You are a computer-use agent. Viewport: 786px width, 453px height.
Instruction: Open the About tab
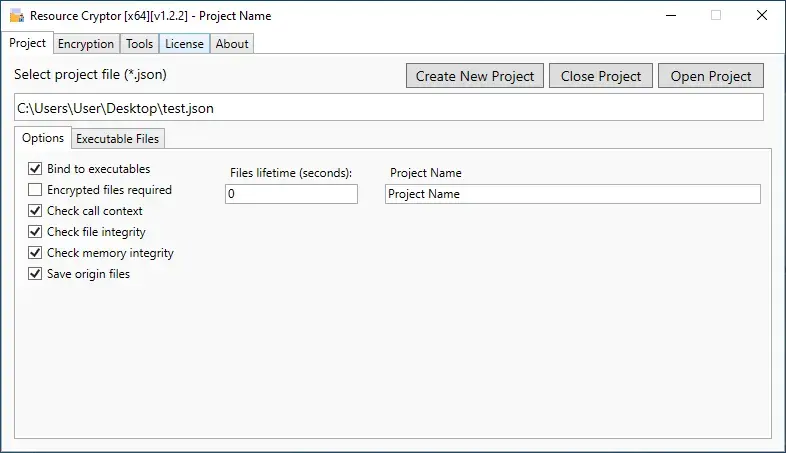(232, 44)
